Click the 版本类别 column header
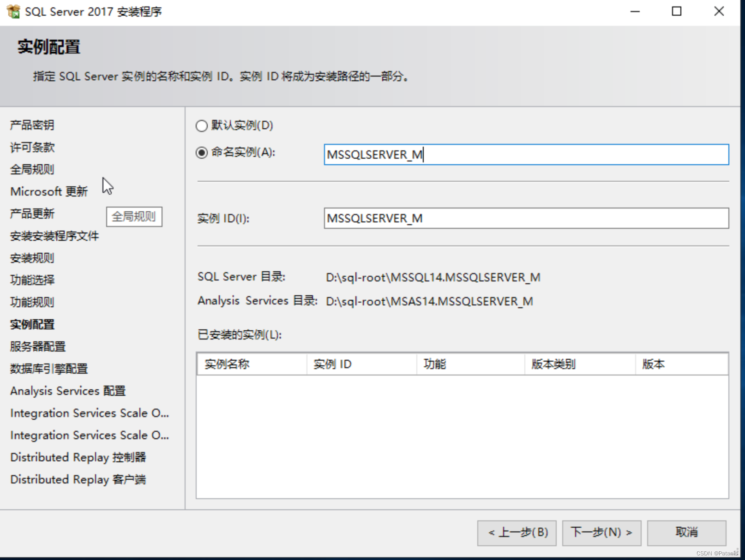745x560 pixels. click(580, 364)
